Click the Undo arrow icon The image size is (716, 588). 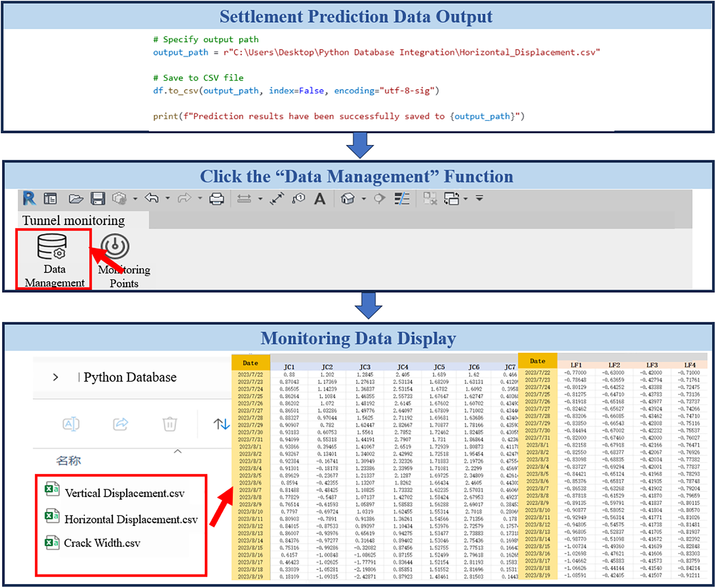[x=152, y=198]
